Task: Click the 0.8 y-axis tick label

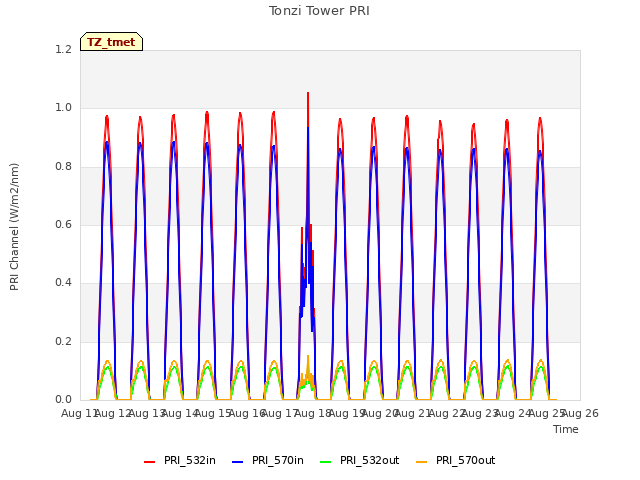Action: click(63, 166)
